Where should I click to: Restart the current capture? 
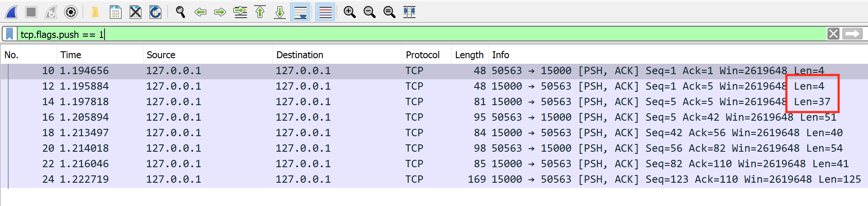pyautogui.click(x=51, y=12)
